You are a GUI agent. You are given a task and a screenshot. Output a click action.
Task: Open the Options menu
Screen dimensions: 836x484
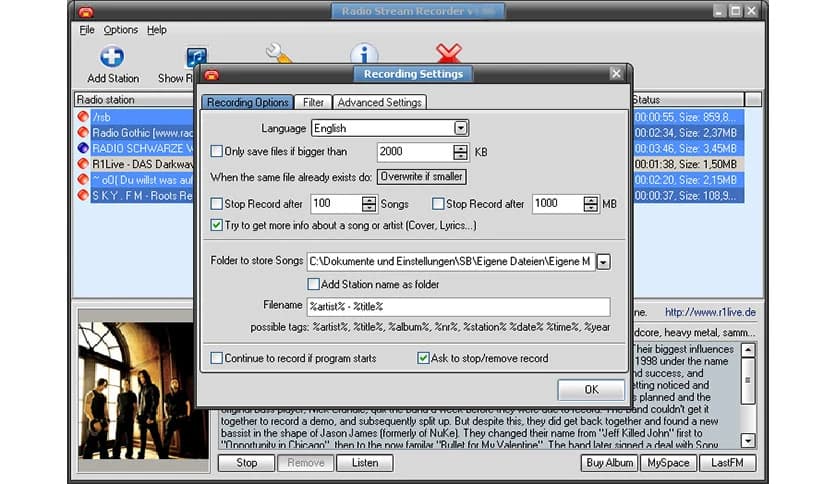pyautogui.click(x=120, y=30)
